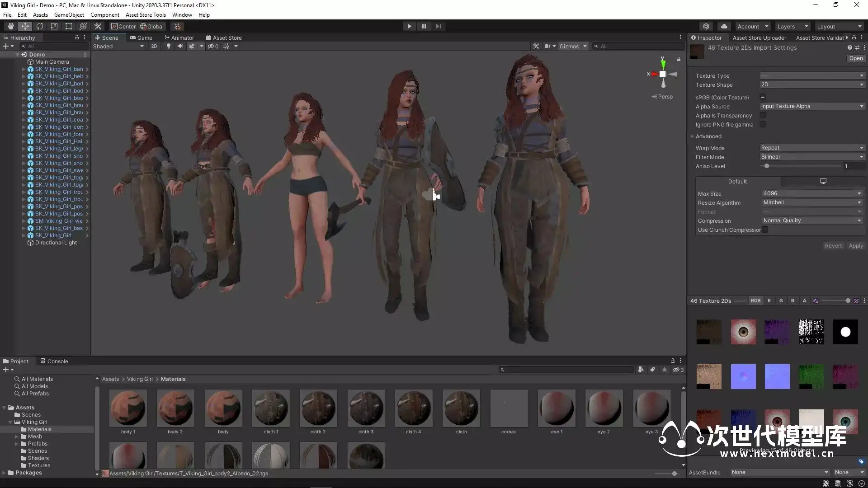Select the Hand tool in toolbar

click(x=11, y=26)
